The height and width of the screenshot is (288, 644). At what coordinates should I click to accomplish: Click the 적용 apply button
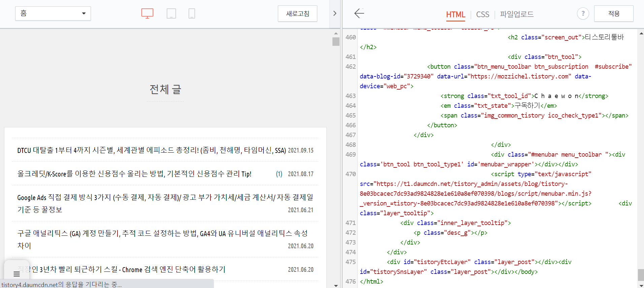pos(614,13)
